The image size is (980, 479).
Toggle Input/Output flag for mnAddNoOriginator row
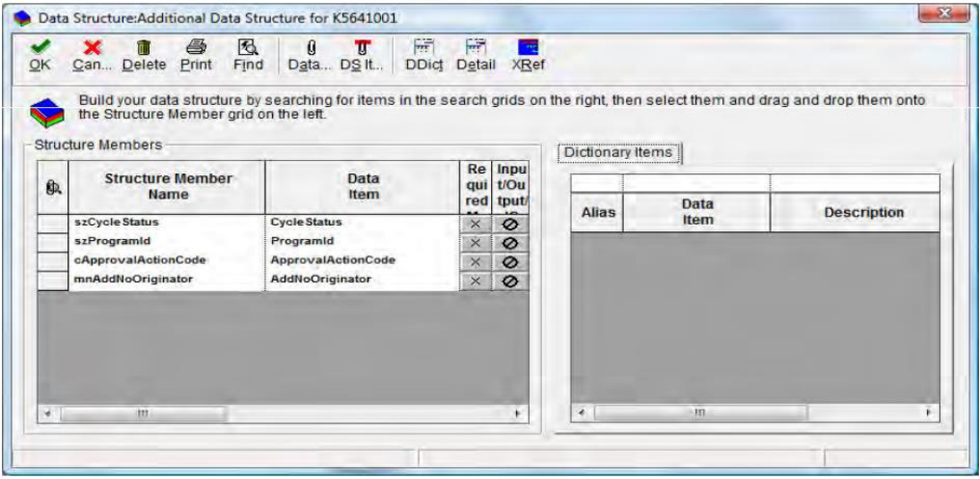(511, 279)
